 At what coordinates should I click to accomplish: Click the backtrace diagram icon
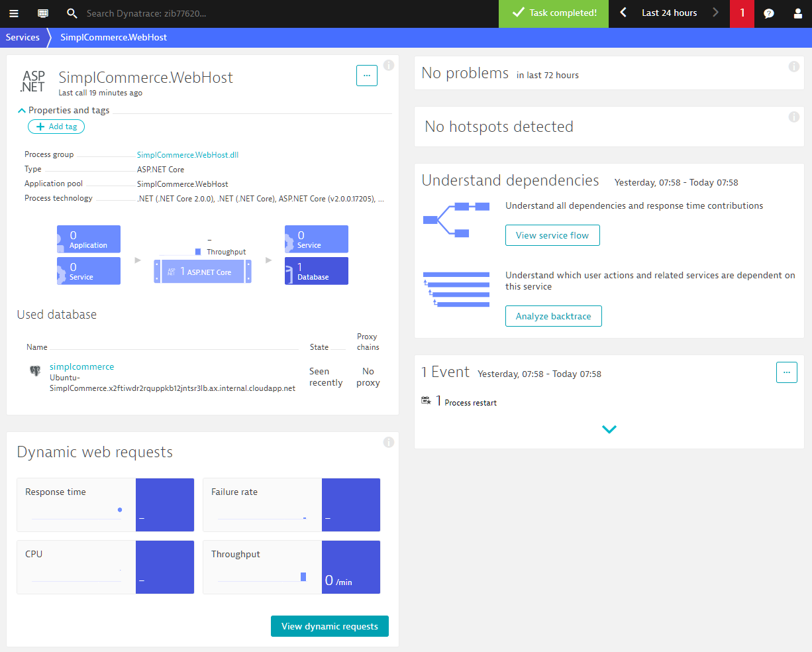click(456, 290)
